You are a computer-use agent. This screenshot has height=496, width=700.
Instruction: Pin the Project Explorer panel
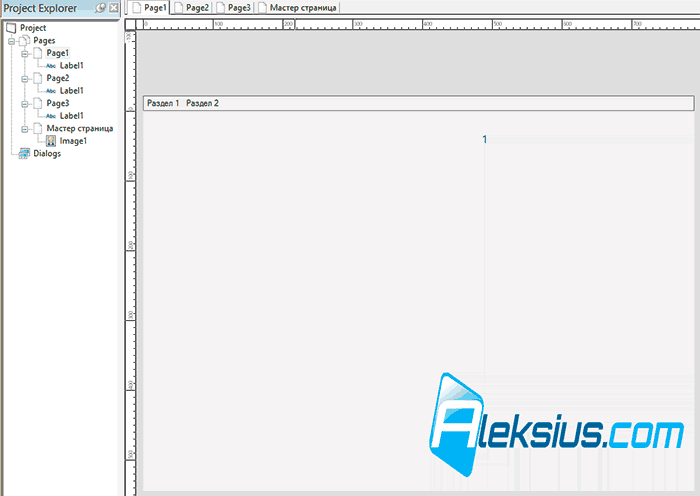[100, 8]
